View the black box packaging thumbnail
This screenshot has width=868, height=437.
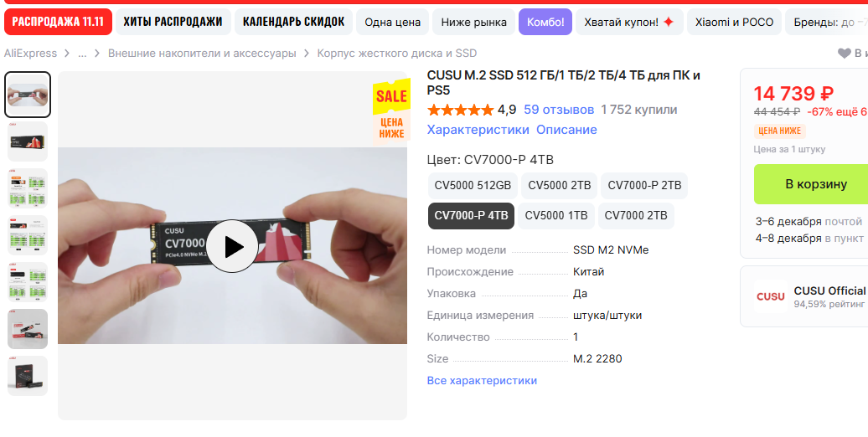pos(28,376)
